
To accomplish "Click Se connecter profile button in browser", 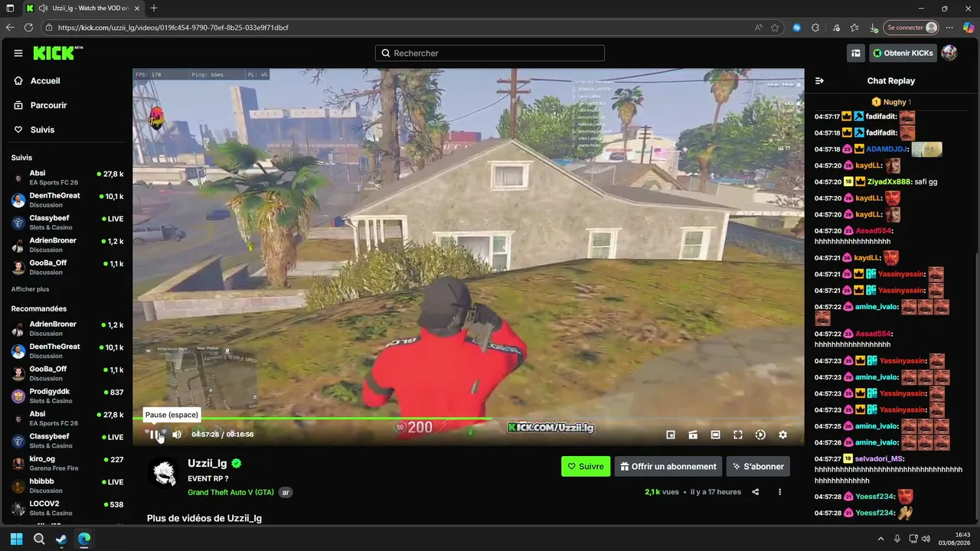I will (912, 28).
